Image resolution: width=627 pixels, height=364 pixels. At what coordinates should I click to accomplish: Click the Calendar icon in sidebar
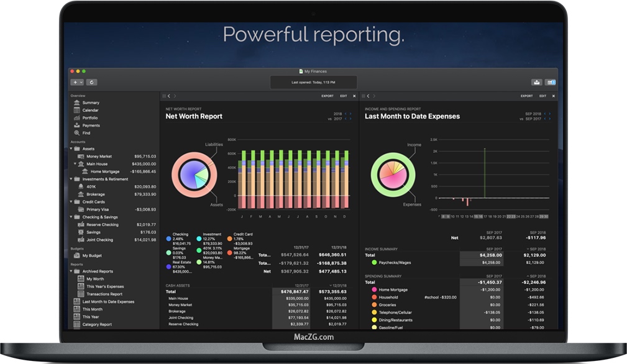[x=77, y=111]
